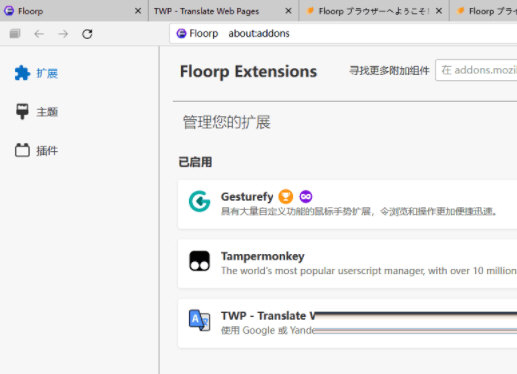Click the Gesturefy recommended trophy badge
This screenshot has width=517, height=374.
coord(286,196)
